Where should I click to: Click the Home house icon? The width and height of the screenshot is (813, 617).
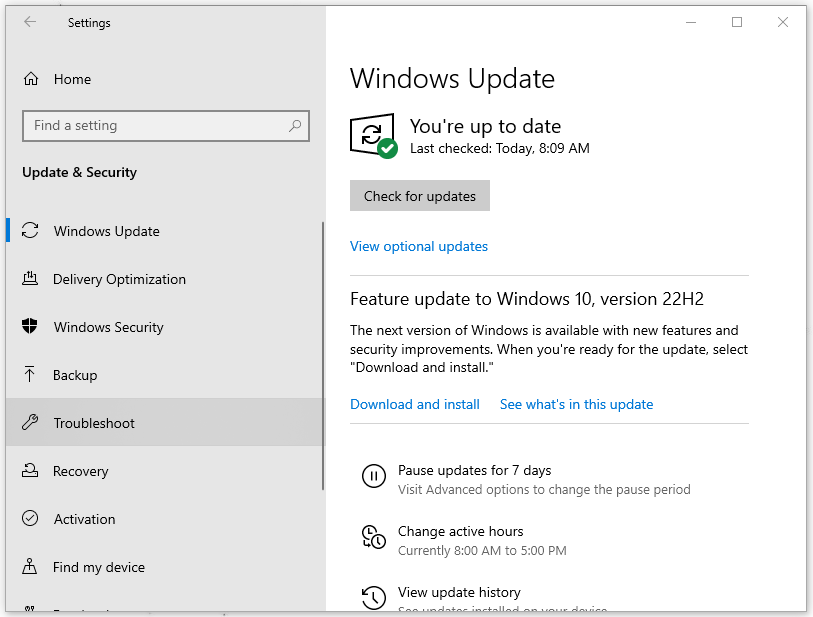[31, 79]
